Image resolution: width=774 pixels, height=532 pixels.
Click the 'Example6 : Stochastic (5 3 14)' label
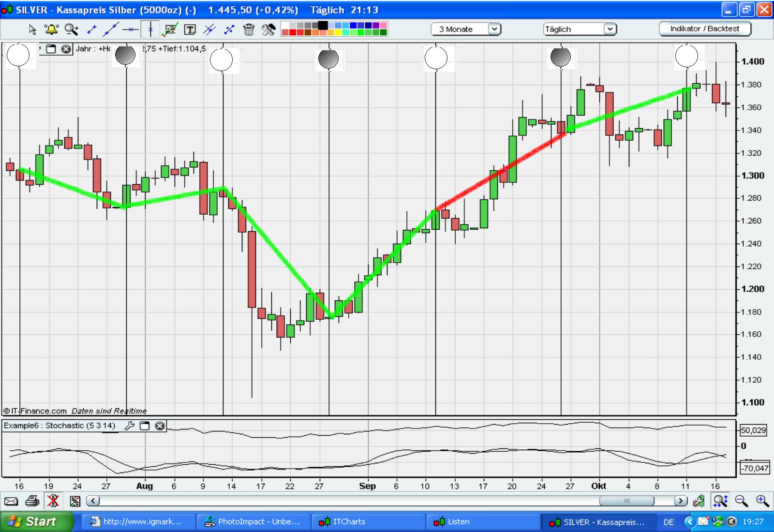coord(60,426)
